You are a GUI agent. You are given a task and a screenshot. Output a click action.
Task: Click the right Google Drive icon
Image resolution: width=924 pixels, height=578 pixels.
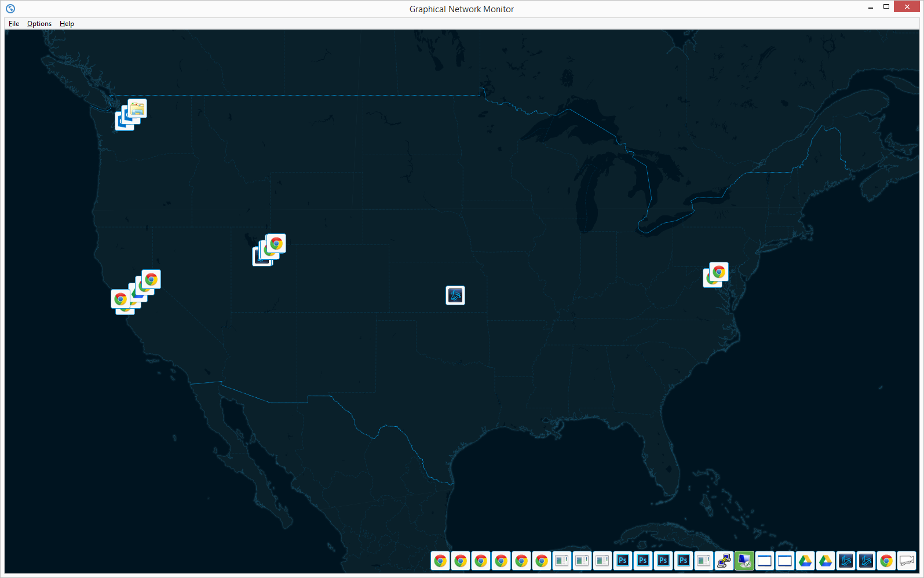point(826,561)
